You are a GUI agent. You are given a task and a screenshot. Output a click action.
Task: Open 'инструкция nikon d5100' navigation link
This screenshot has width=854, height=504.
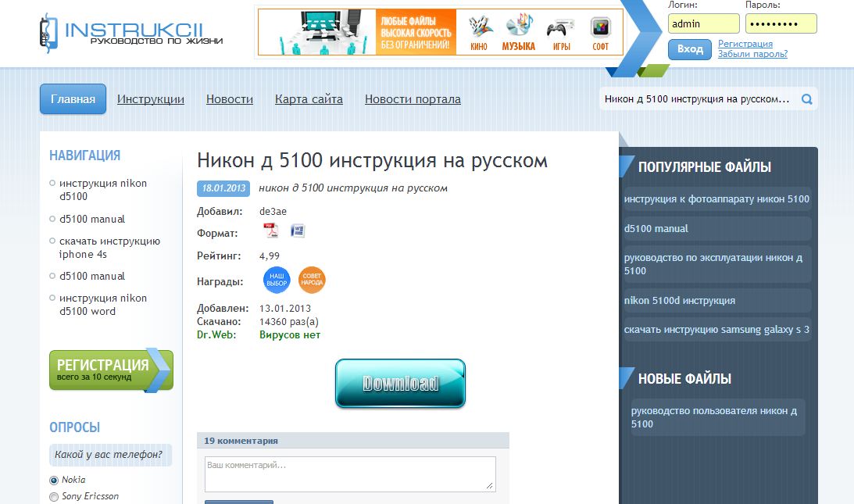click(x=103, y=190)
